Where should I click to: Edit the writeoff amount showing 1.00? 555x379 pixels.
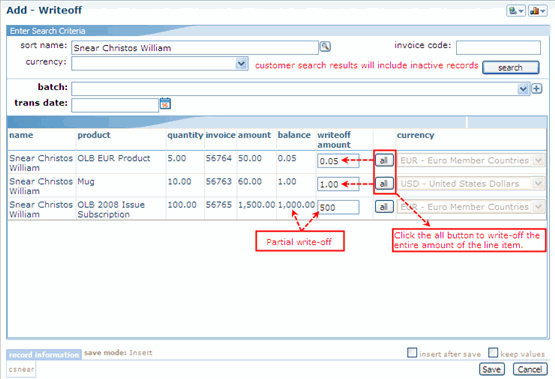[x=338, y=184]
